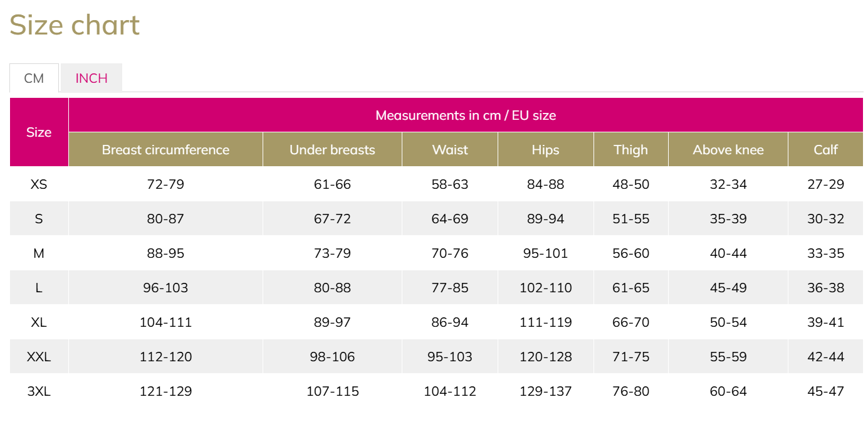The image size is (868, 429).
Task: Click the Hips column header
Action: coord(546,150)
